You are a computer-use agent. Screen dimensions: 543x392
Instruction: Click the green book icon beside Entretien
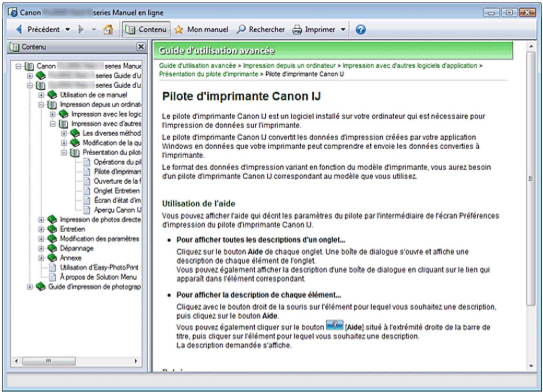pos(52,229)
